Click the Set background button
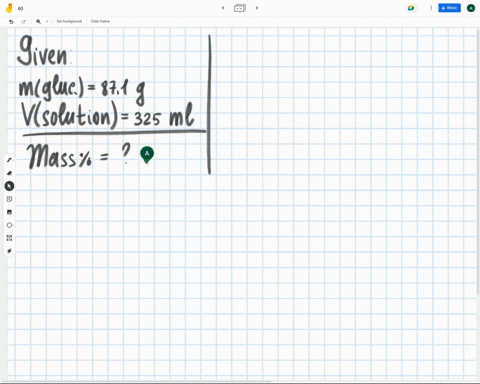This screenshot has height=384, width=480. click(x=69, y=21)
